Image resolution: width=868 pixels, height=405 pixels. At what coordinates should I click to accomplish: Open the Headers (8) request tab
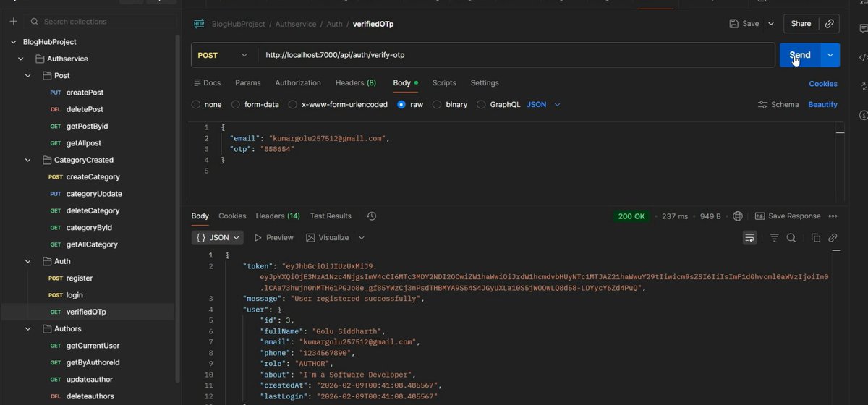pos(356,83)
